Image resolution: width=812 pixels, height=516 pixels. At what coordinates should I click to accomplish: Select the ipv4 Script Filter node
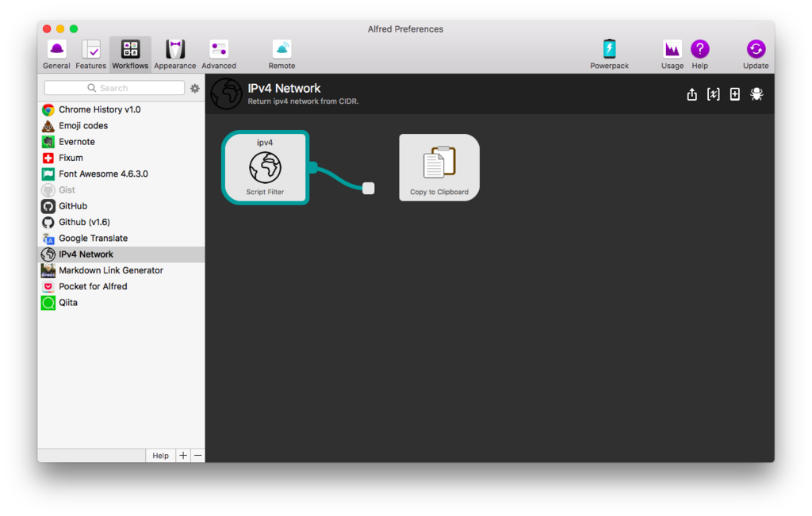265,167
